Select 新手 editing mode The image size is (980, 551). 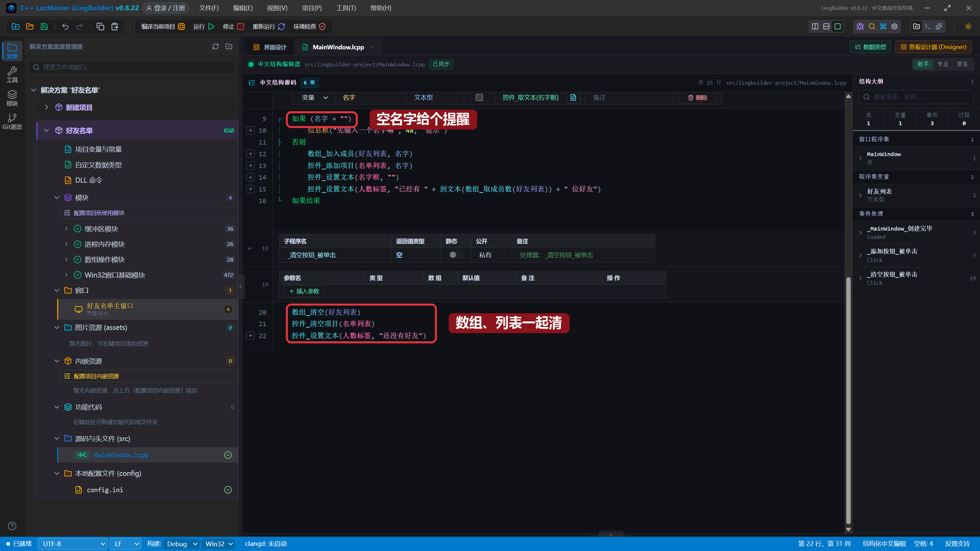923,64
